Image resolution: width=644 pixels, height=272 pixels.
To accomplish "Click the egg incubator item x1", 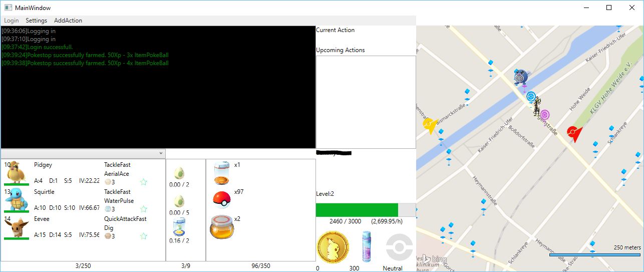I will pos(222,173).
